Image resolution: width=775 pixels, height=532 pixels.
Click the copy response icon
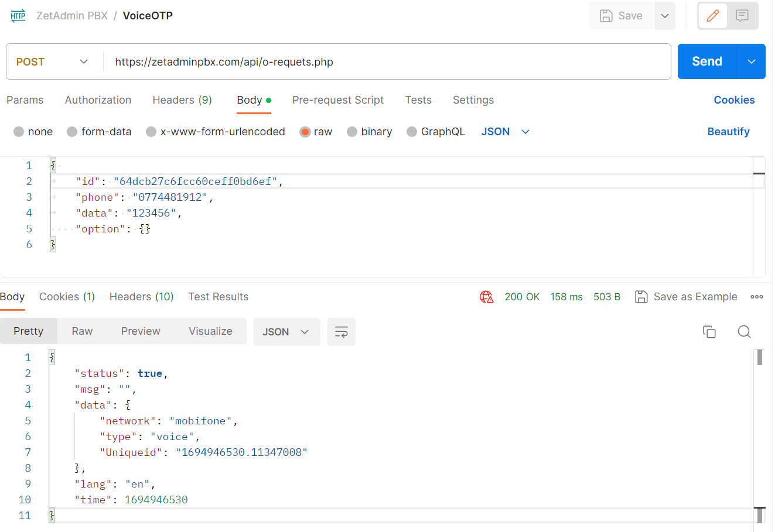point(709,332)
